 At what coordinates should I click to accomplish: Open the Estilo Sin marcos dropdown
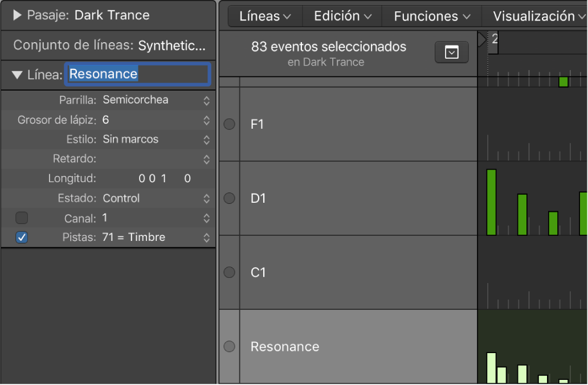click(x=156, y=139)
